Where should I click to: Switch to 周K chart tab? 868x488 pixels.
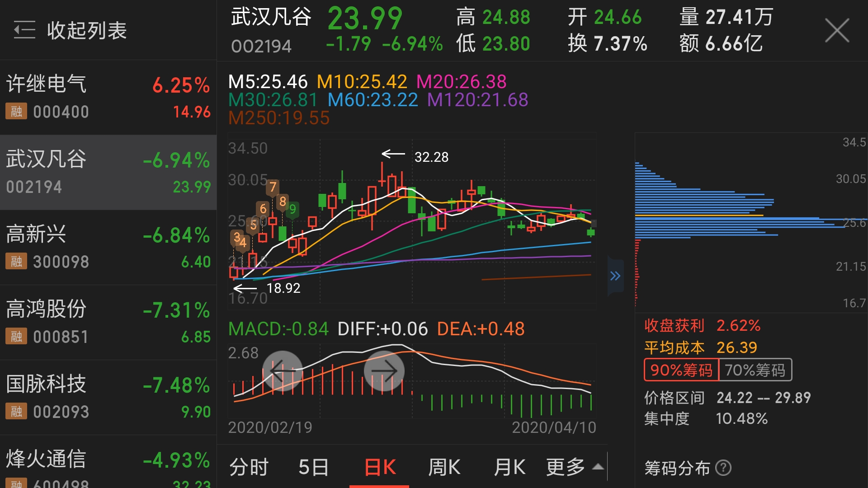444,467
